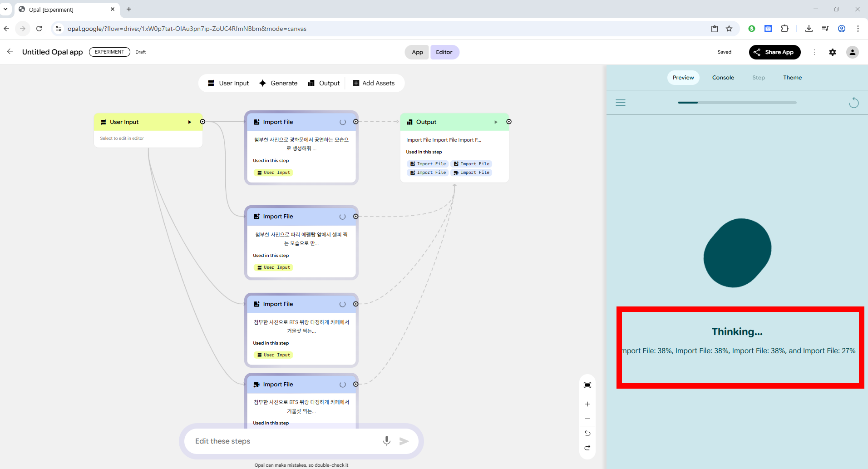Select the Step tab
Screen dimensions: 868x469
tap(759, 78)
